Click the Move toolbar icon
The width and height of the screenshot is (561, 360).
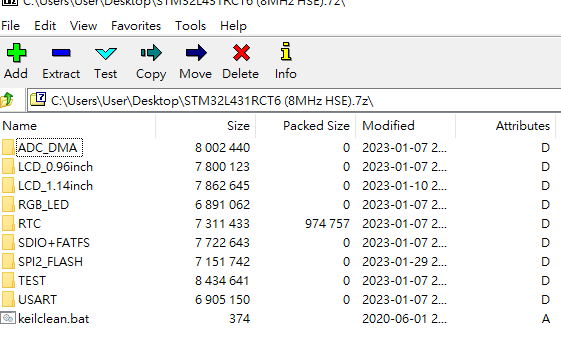(x=196, y=53)
